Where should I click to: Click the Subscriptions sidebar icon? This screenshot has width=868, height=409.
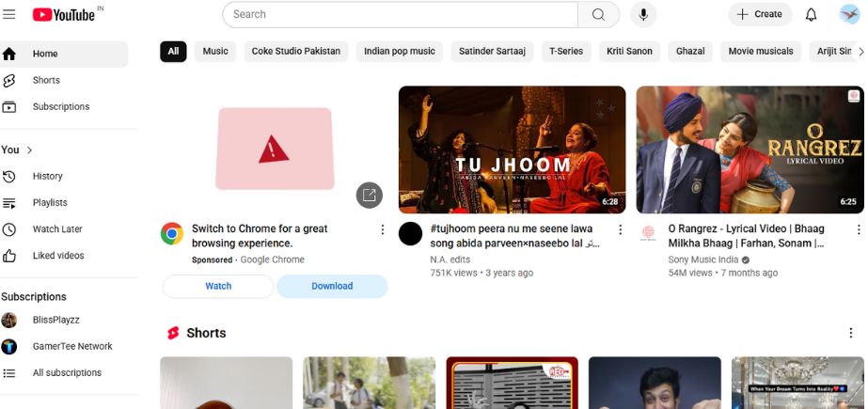point(8,107)
